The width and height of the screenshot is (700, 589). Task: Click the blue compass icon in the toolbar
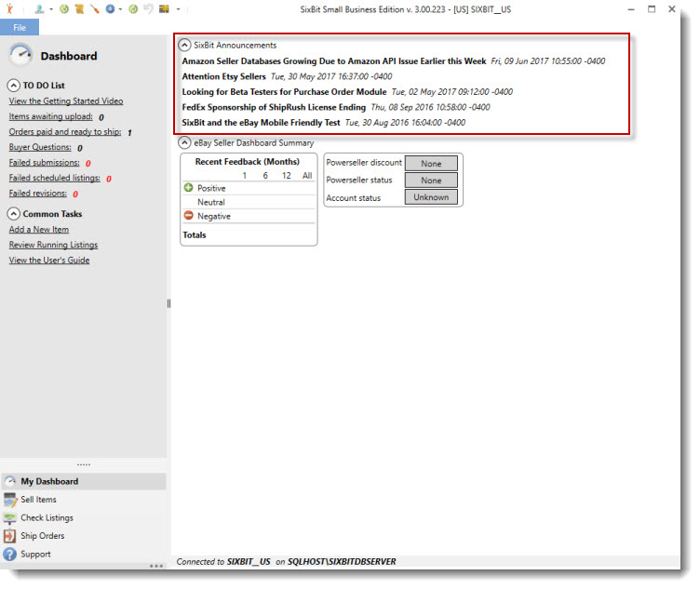tap(110, 9)
